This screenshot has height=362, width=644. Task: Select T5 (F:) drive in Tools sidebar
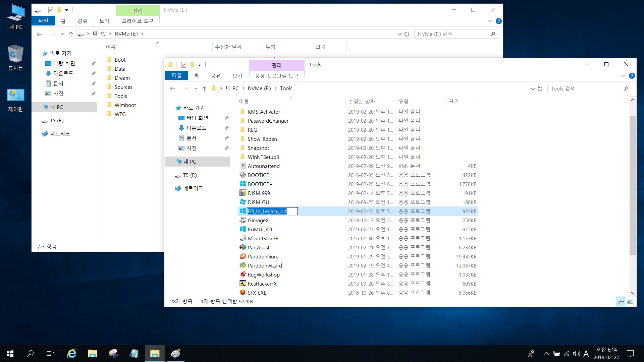click(191, 175)
